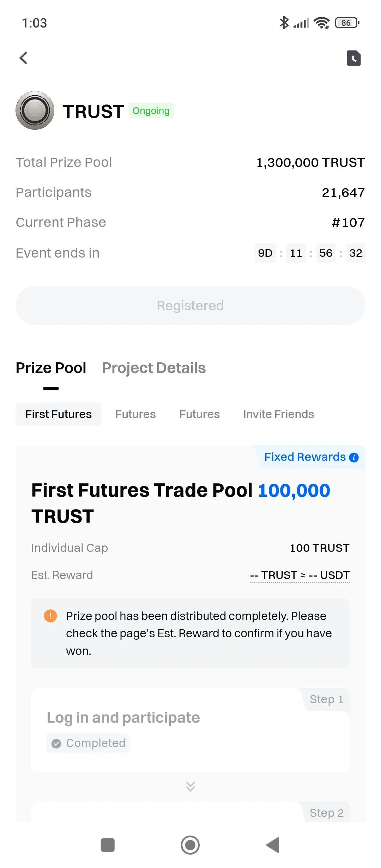The height and width of the screenshot is (868, 381).
Task: Tap the orange warning exclamation icon
Action: (x=50, y=616)
